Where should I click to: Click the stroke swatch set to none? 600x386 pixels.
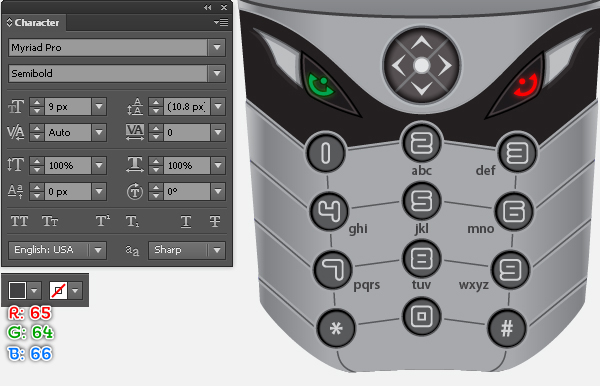[x=58, y=291]
